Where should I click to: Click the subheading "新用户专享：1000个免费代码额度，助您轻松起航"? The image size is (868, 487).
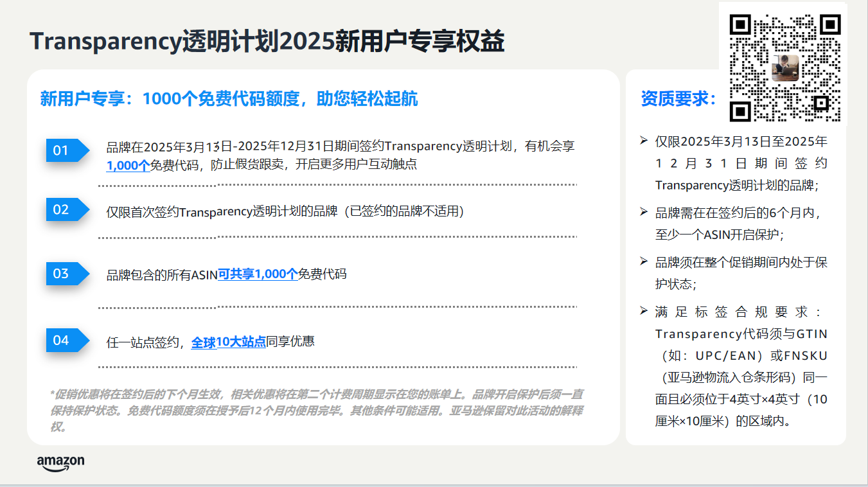[x=229, y=98]
